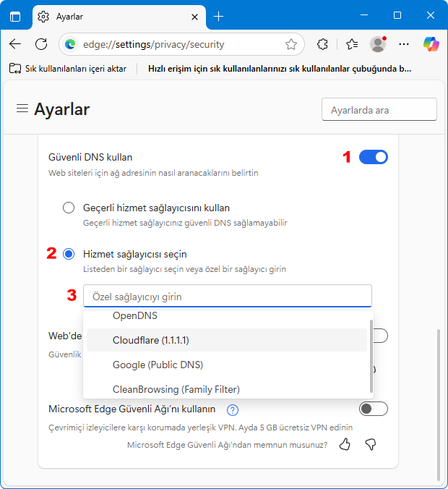Screen dimensions: 448x489
Task: Click the Güvenli DNS kullan heading
Action: 90,157
